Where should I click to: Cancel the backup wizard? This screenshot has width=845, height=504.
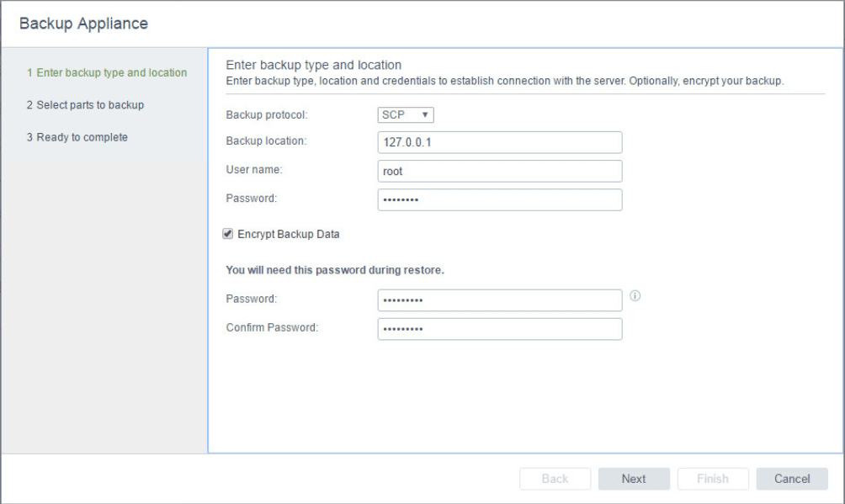(x=791, y=479)
